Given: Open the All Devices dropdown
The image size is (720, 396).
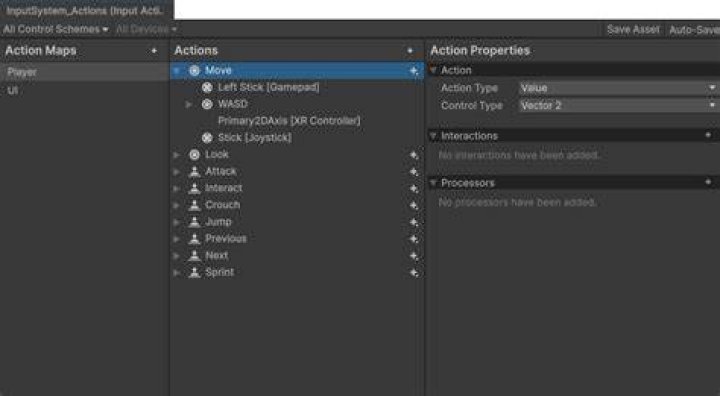Looking at the screenshot, I should point(146,29).
